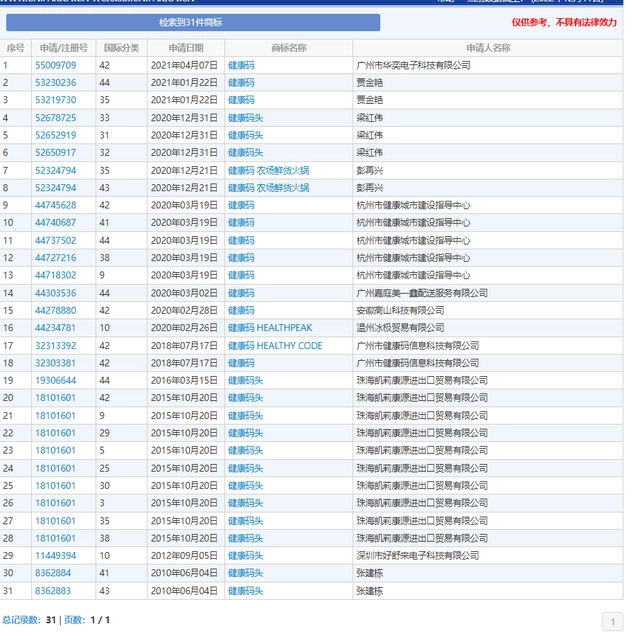Open 18101601 in row 24, class 25

click(x=56, y=468)
